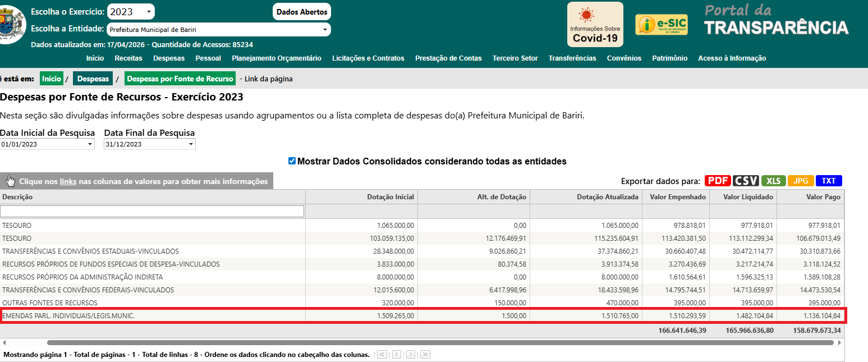Export table to CSV format

pyautogui.click(x=746, y=181)
